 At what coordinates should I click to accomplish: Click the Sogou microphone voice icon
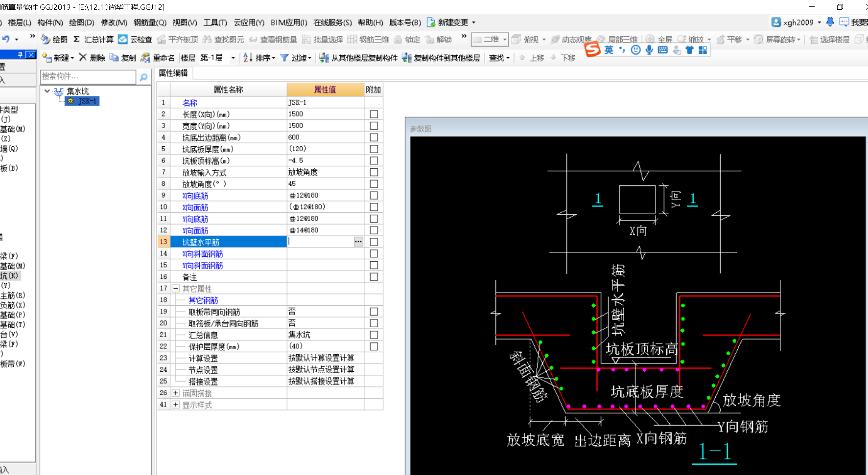click(649, 50)
